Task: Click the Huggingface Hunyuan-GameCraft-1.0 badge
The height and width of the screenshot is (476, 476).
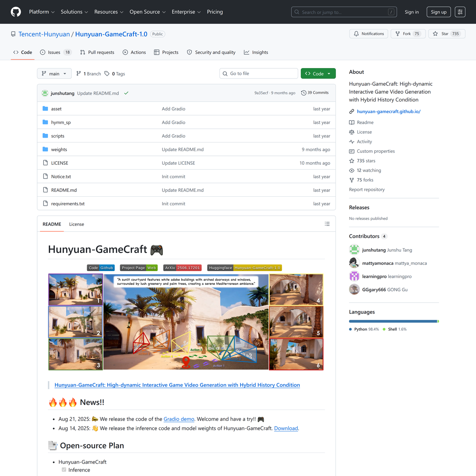Action: (x=244, y=268)
